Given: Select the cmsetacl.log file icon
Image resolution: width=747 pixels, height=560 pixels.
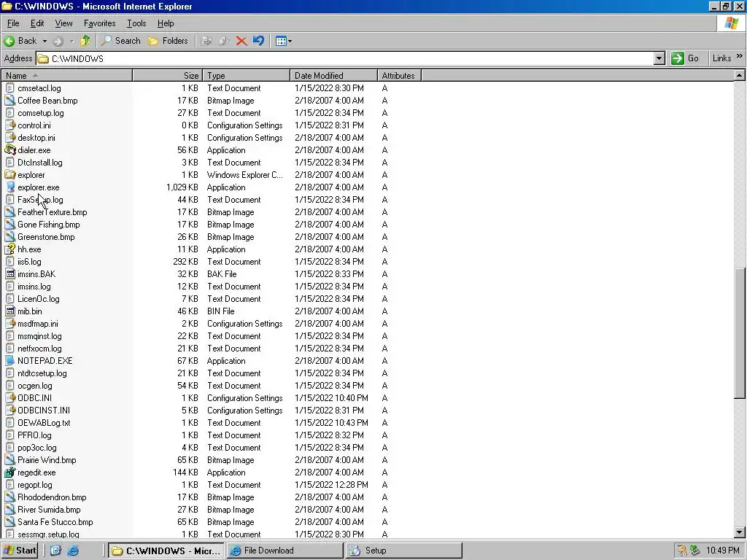Looking at the screenshot, I should click(10, 88).
